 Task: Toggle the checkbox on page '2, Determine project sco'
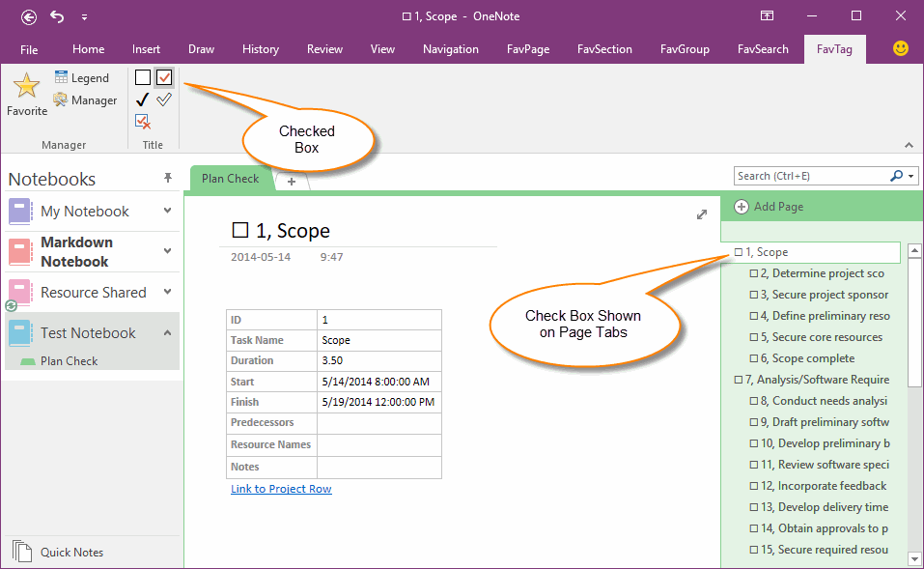coord(754,272)
